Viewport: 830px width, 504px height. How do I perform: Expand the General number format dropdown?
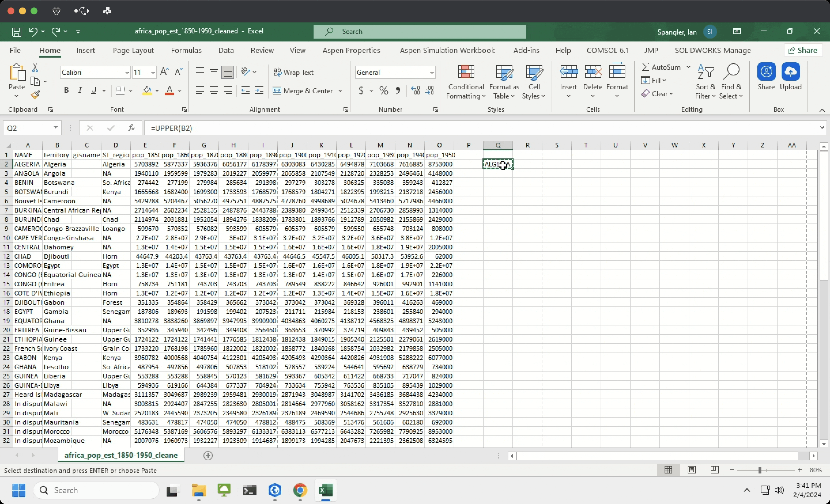click(x=431, y=72)
